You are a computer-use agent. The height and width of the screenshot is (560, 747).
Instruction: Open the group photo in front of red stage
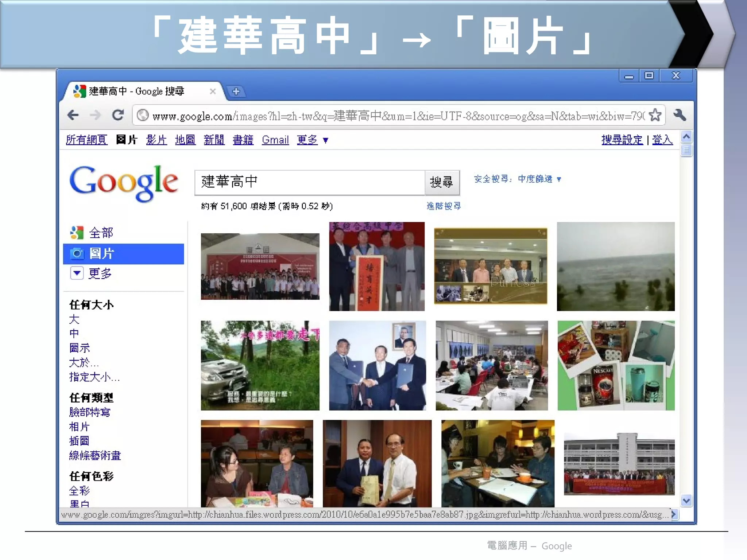[260, 267]
